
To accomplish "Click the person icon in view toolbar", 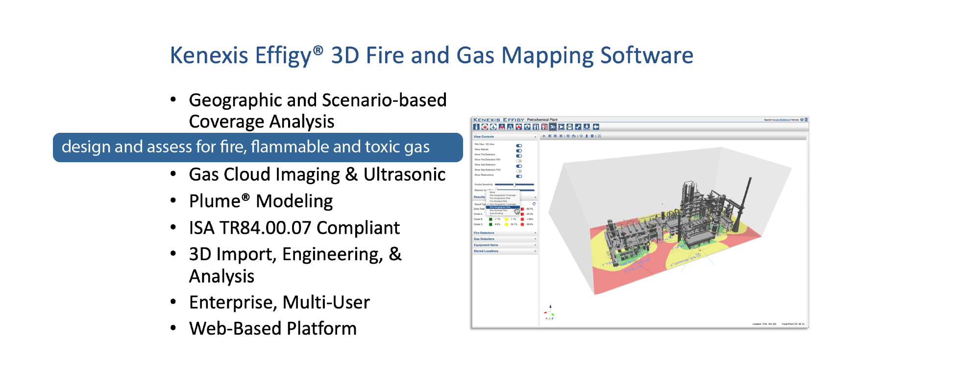I will [x=587, y=136].
